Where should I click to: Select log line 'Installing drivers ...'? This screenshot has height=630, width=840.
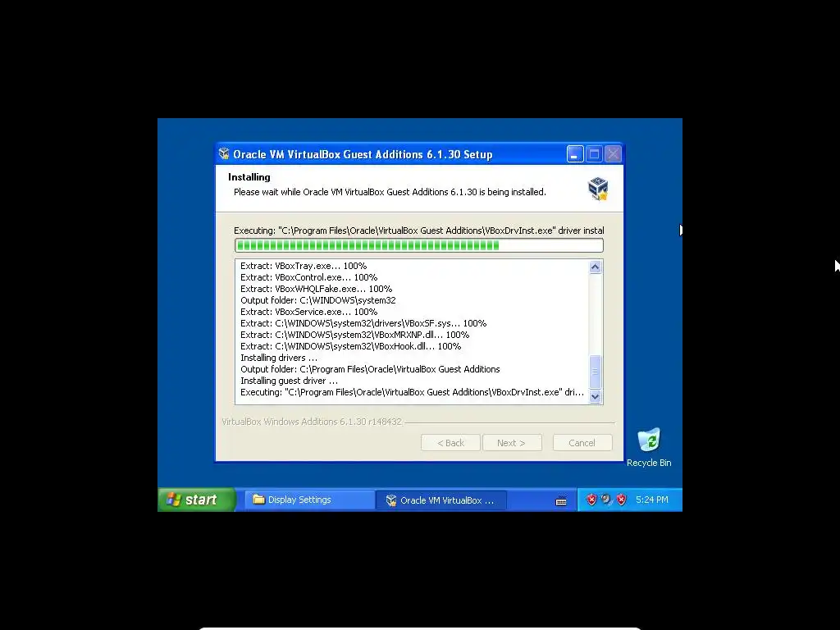tap(279, 358)
